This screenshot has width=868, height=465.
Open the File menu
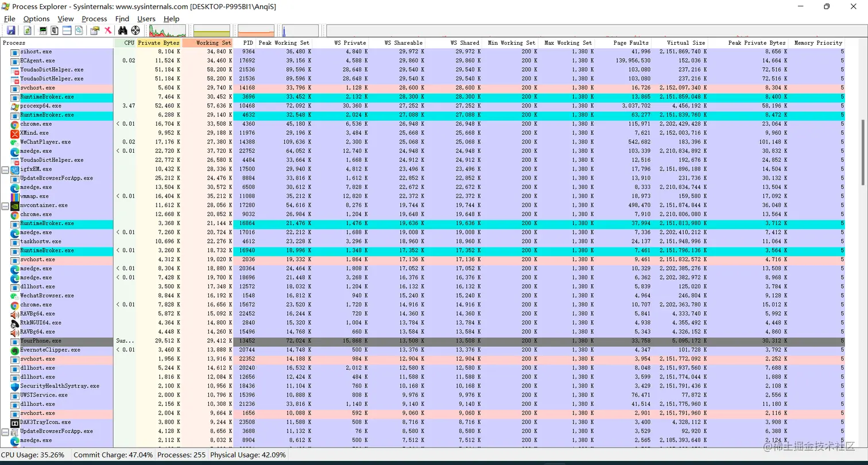[x=9, y=18]
